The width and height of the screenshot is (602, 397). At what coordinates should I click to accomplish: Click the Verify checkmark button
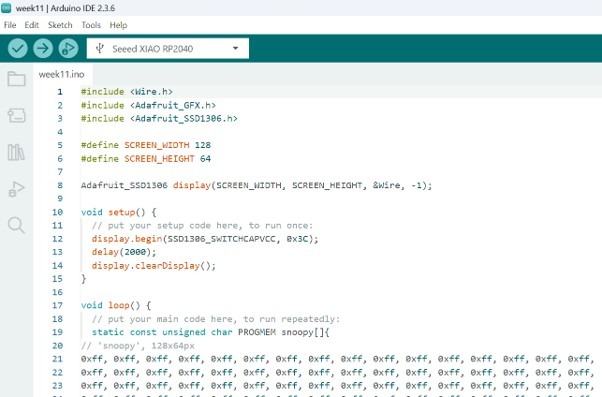point(18,48)
